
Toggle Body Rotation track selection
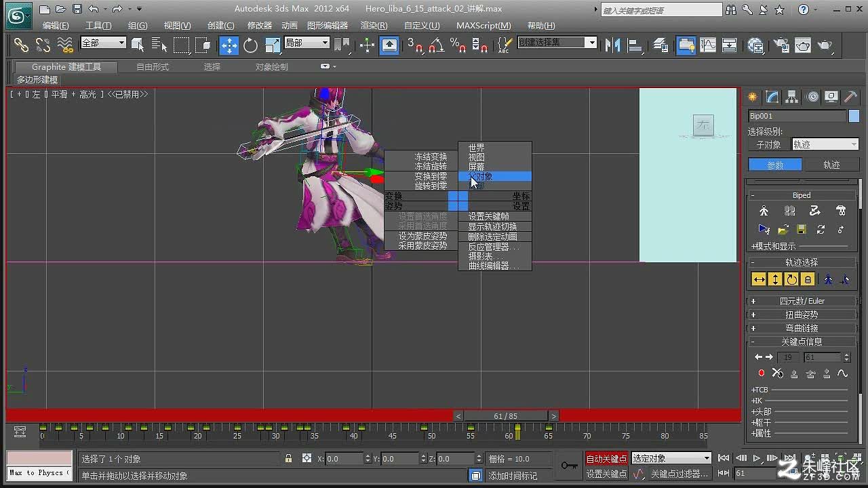(791, 279)
